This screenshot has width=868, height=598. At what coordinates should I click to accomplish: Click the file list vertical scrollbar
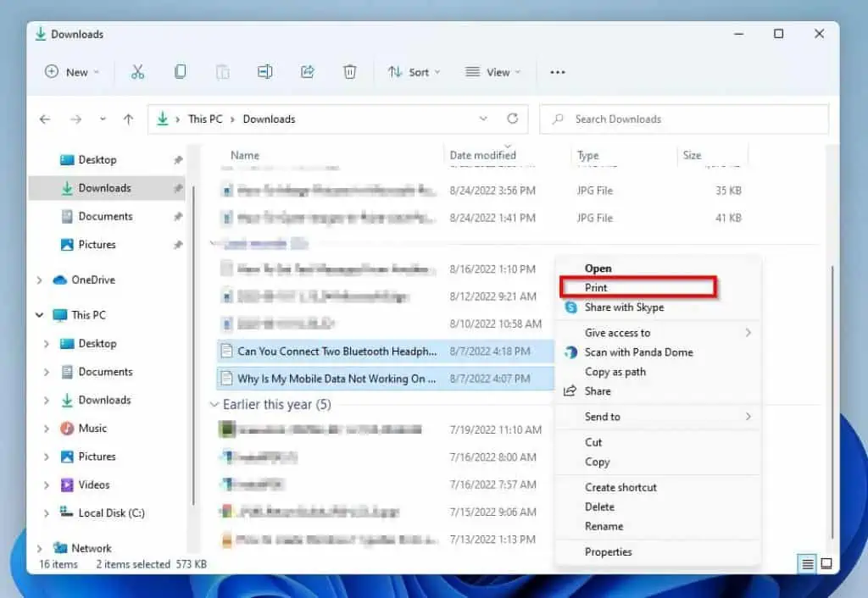pos(832,401)
